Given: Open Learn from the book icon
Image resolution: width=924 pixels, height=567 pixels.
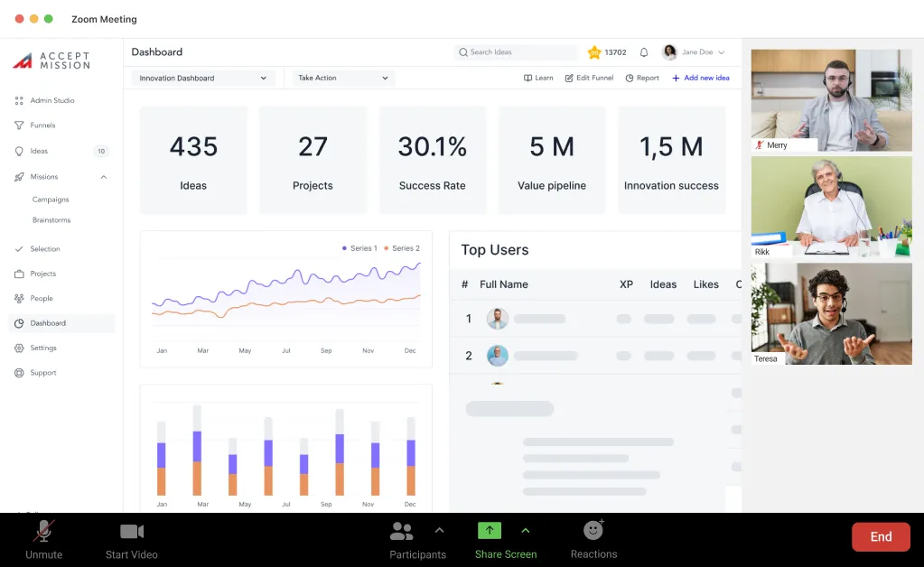Looking at the screenshot, I should [528, 79].
